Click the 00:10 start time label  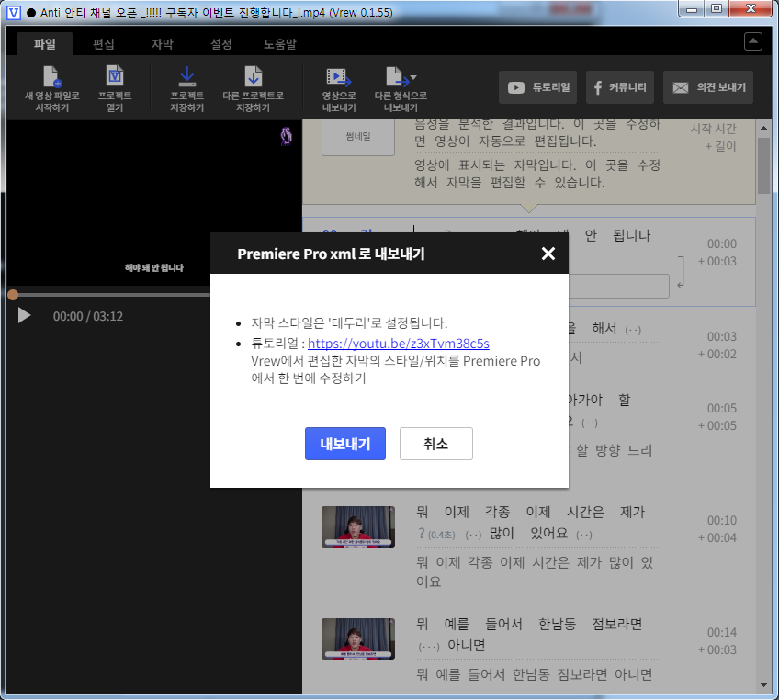click(722, 520)
